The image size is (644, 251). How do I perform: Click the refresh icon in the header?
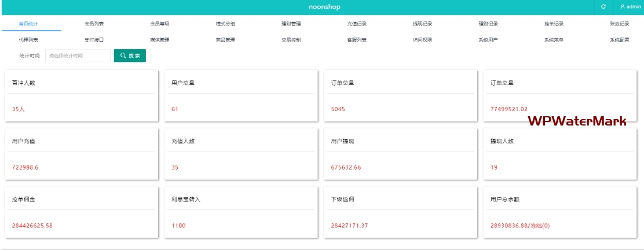(x=603, y=7)
